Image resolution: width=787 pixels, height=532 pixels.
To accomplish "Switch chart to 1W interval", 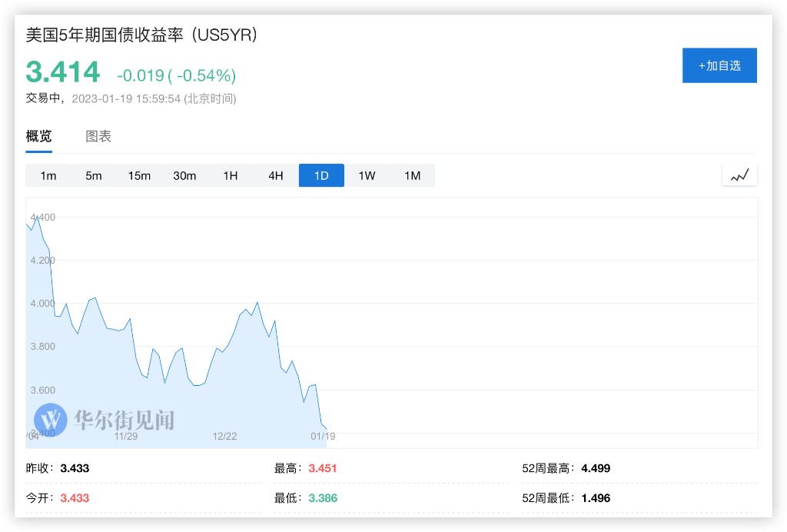I will coord(367,175).
